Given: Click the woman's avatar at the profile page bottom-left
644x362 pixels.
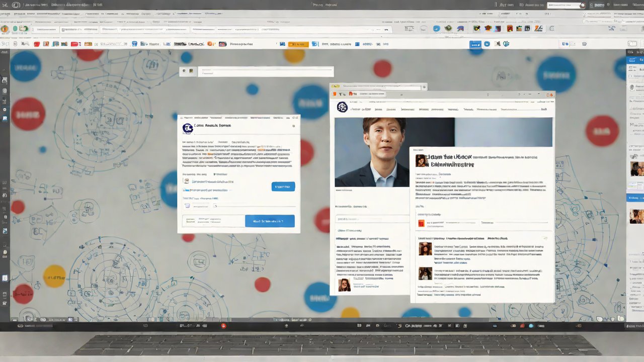Looking at the screenshot, I should (344, 285).
